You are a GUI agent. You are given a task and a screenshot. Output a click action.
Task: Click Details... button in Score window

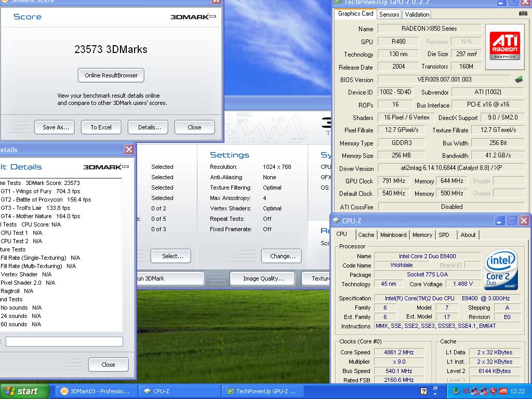(x=148, y=127)
